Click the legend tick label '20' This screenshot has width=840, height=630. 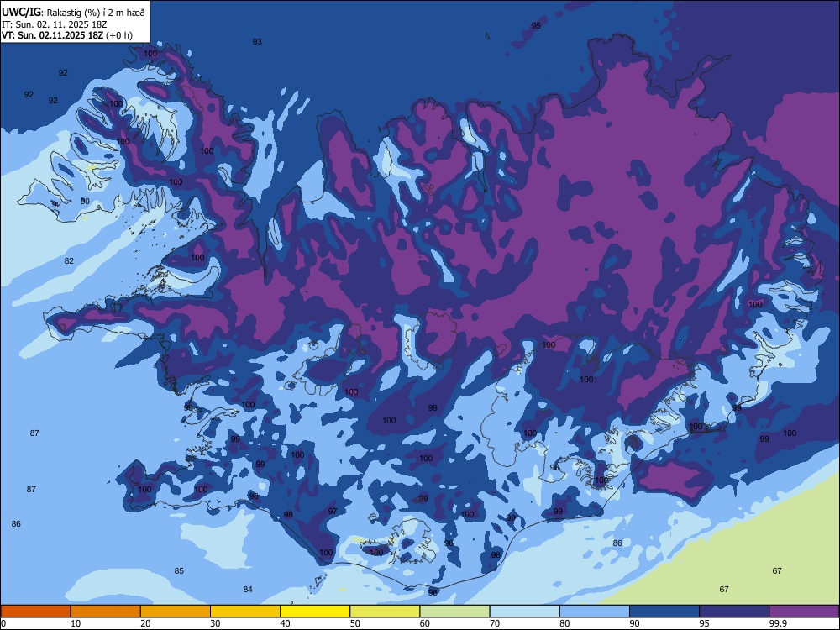coord(145,623)
